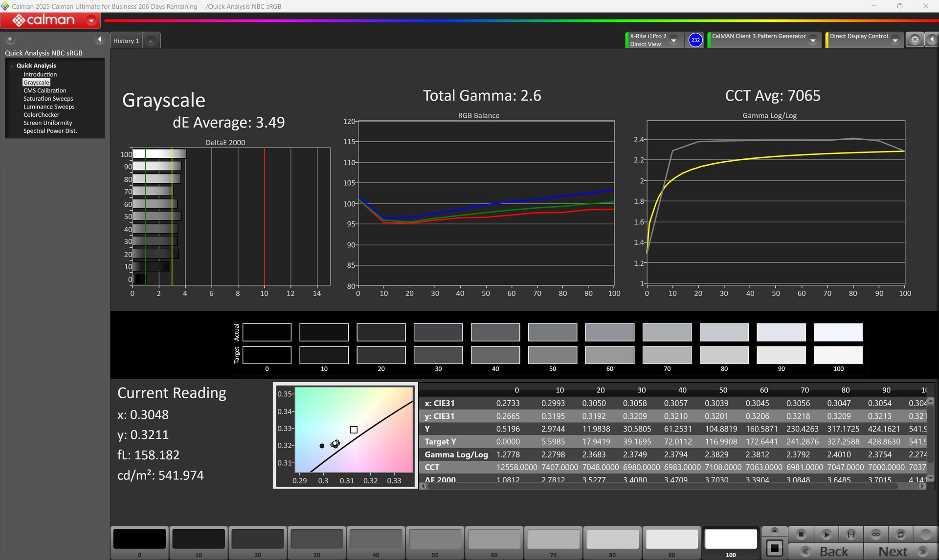Expand CalMAN Client 3 Pattern Generator dropdown
The width and height of the screenshot is (939, 560).
pyautogui.click(x=813, y=41)
